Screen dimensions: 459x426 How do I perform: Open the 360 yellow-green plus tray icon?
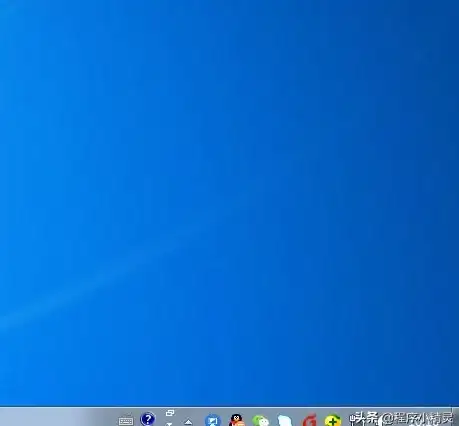pos(333,421)
